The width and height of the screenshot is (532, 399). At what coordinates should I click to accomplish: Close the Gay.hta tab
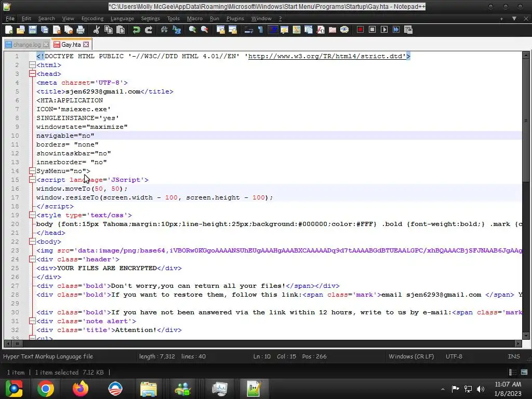click(86, 45)
